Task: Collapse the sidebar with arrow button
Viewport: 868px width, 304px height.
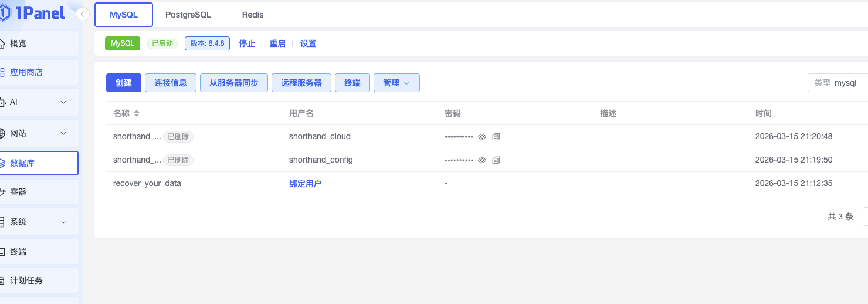Action: tap(83, 15)
